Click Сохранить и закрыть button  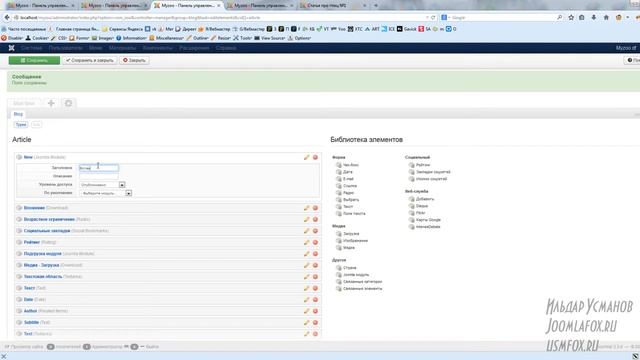click(90, 60)
